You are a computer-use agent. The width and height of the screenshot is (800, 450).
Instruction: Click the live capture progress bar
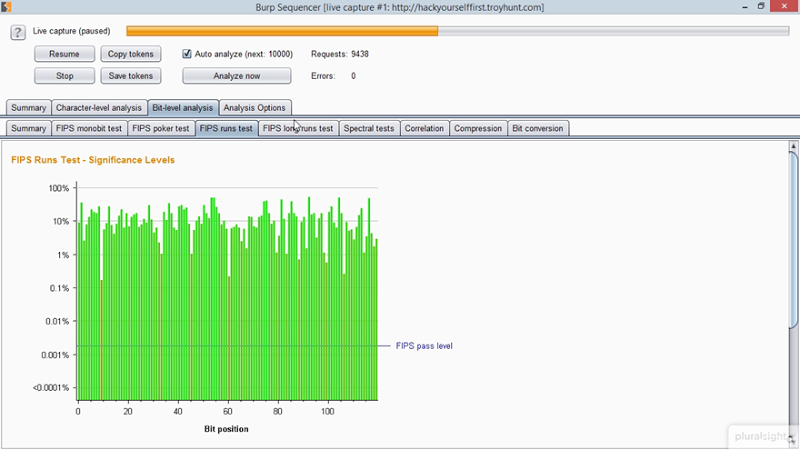pos(458,31)
